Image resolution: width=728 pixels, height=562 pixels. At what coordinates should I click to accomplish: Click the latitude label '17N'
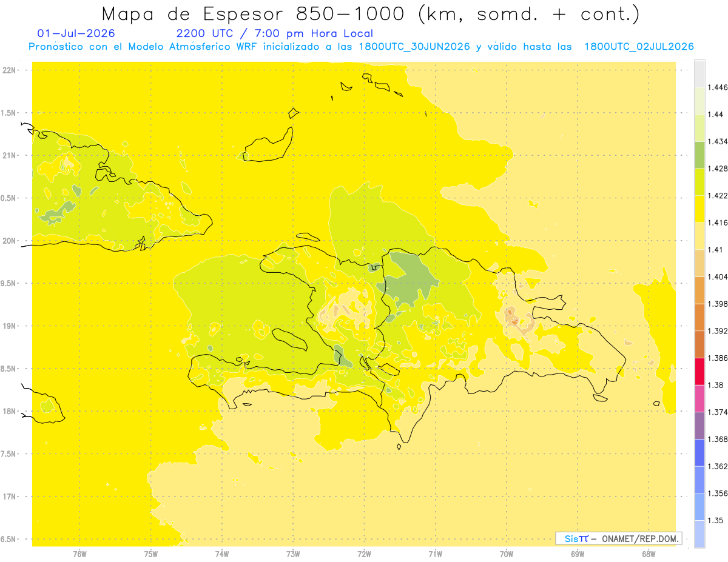point(10,497)
